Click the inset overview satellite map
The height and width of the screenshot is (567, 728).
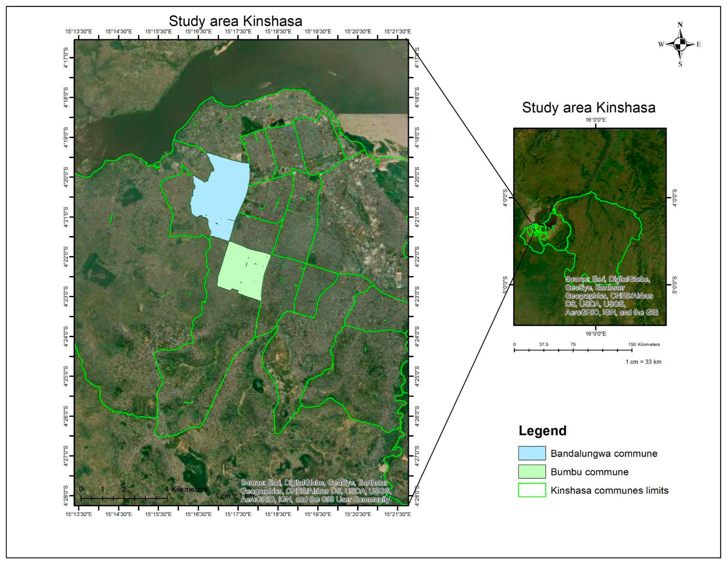(x=589, y=227)
